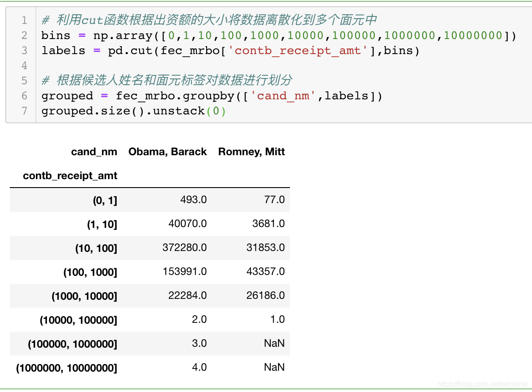This screenshot has height=392, width=532.
Task: Click the comment about grouping by candidate name
Action: click(x=167, y=81)
